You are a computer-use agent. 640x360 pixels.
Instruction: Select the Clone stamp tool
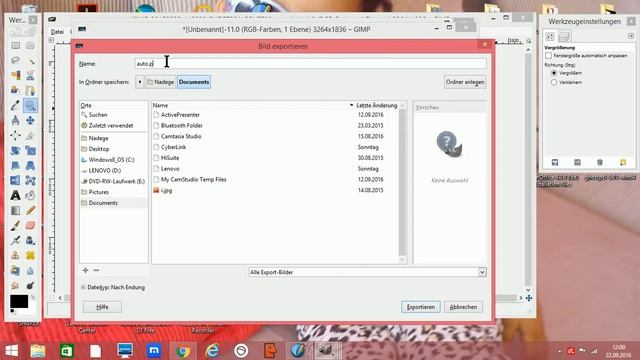tap(15, 256)
